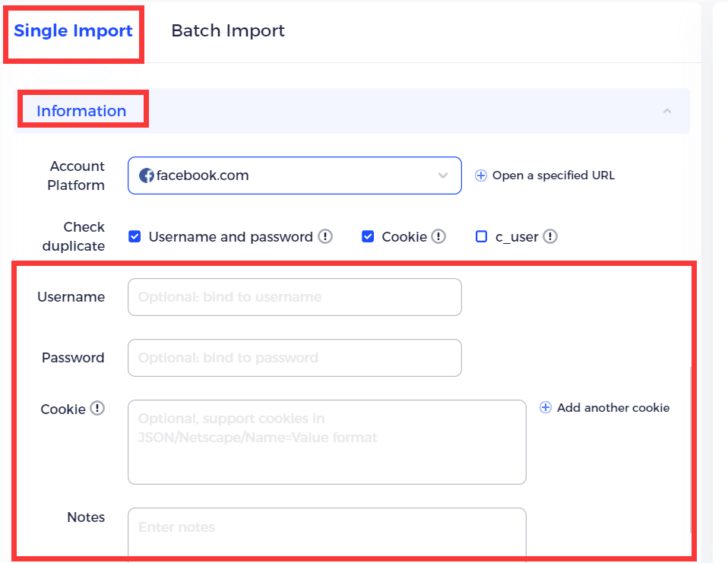Select the Single Import tab

tap(73, 31)
